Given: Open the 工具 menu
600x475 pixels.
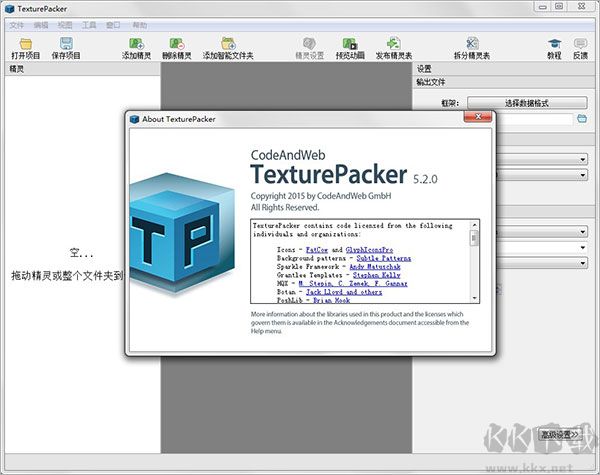Looking at the screenshot, I should point(89,25).
